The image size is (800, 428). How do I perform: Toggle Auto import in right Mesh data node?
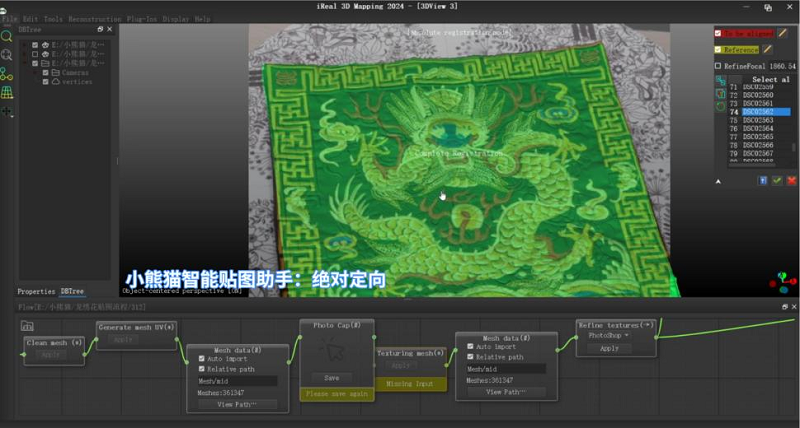click(x=470, y=347)
